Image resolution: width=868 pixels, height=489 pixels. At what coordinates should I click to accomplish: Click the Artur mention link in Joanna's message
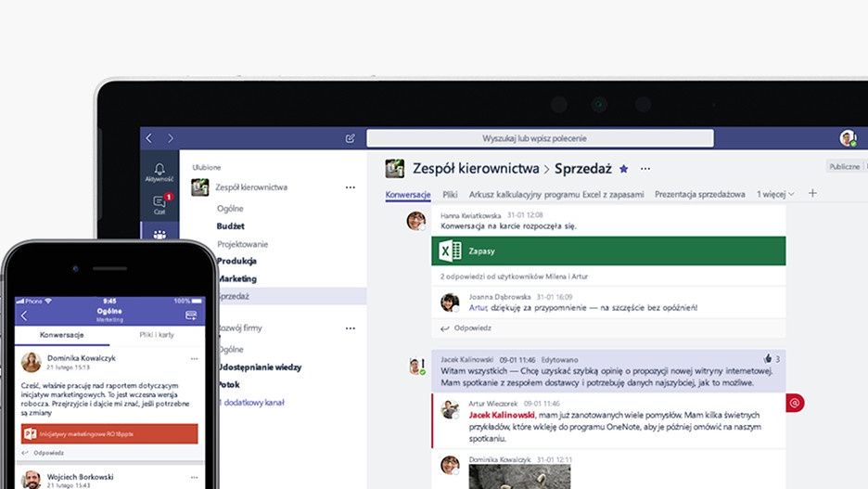coord(479,307)
